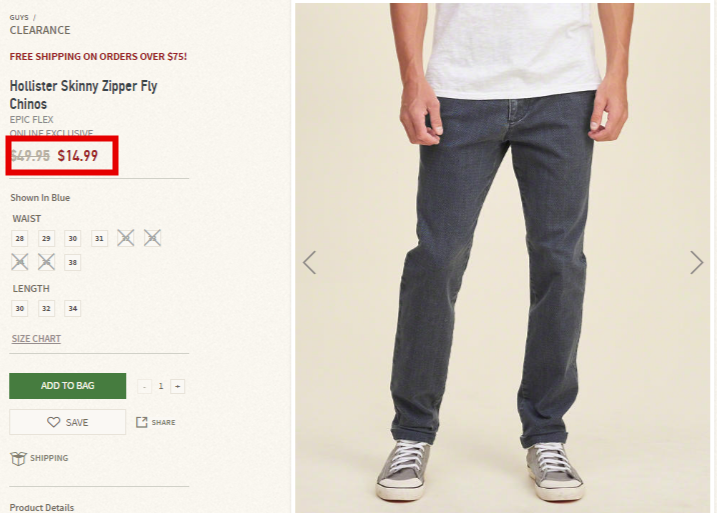Go to Guys breadcrumb

(x=19, y=17)
